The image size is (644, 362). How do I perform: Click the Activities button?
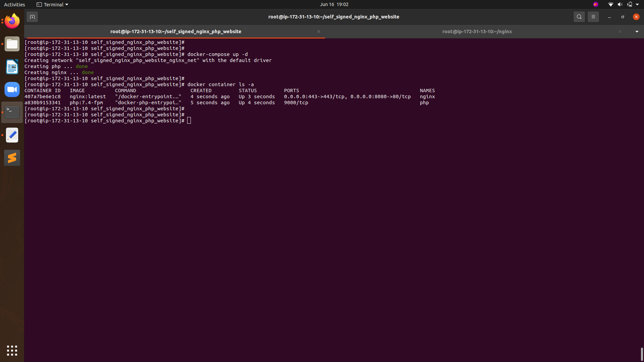pyautogui.click(x=14, y=4)
